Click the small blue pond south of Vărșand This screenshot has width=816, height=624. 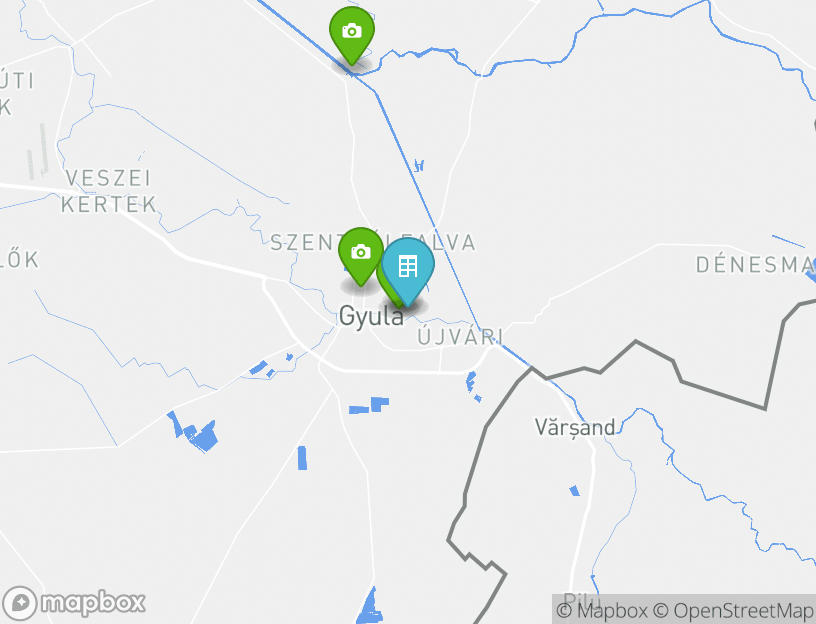(x=575, y=490)
